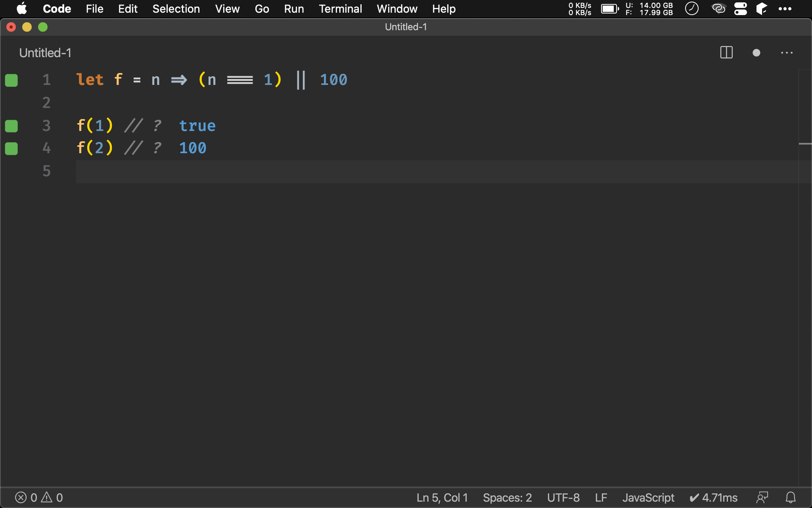The height and width of the screenshot is (508, 812).
Task: Click the menu bar overflow dots
Action: tap(785, 9)
